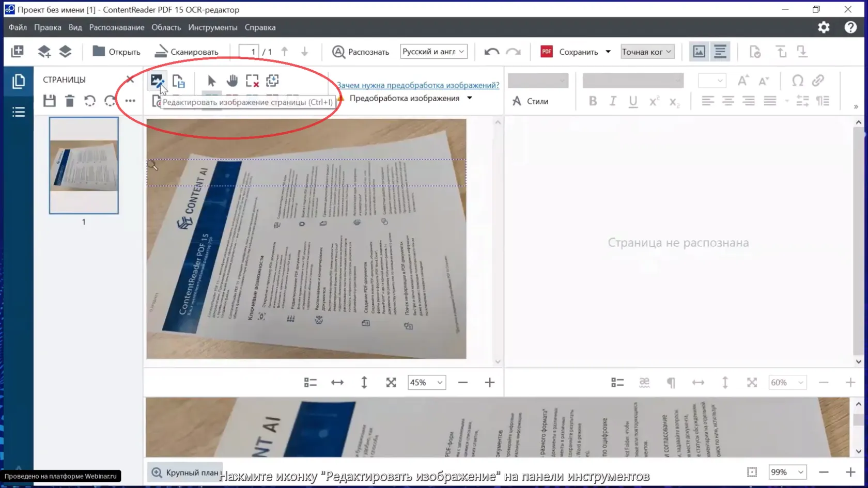The width and height of the screenshot is (868, 488).
Task: Align text to center
Action: pyautogui.click(x=728, y=101)
